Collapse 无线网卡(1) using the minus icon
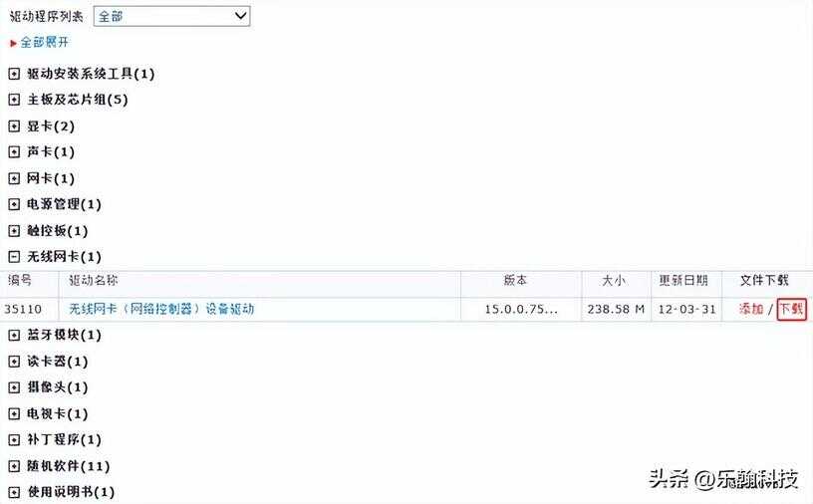Viewport: 813px width, 504px height. 14,257
